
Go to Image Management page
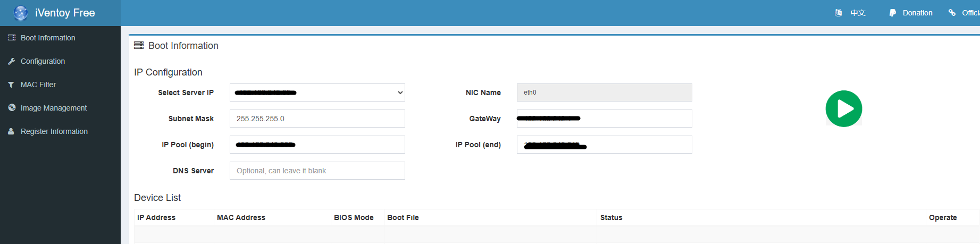click(x=54, y=108)
